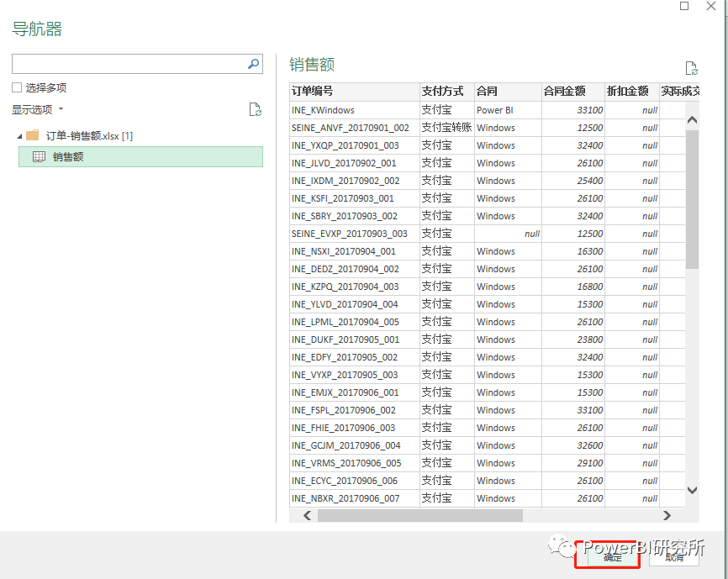Close the navigator dialog
The width and height of the screenshot is (728, 579).
[x=711, y=6]
